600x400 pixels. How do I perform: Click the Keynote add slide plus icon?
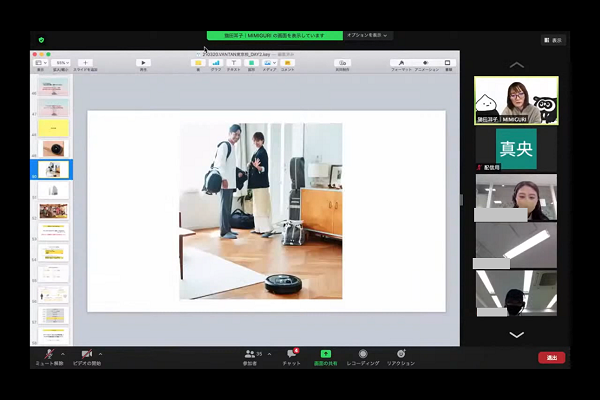coord(84,63)
